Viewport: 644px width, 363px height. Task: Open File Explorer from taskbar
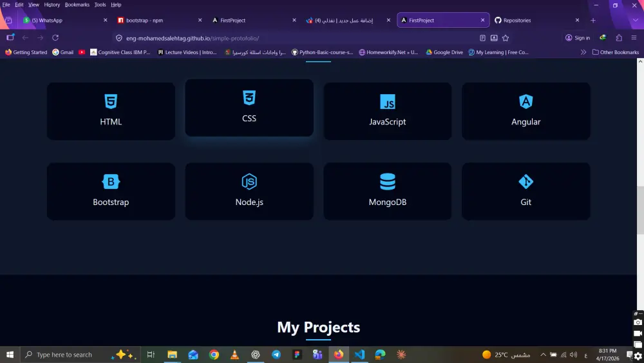pos(172,355)
